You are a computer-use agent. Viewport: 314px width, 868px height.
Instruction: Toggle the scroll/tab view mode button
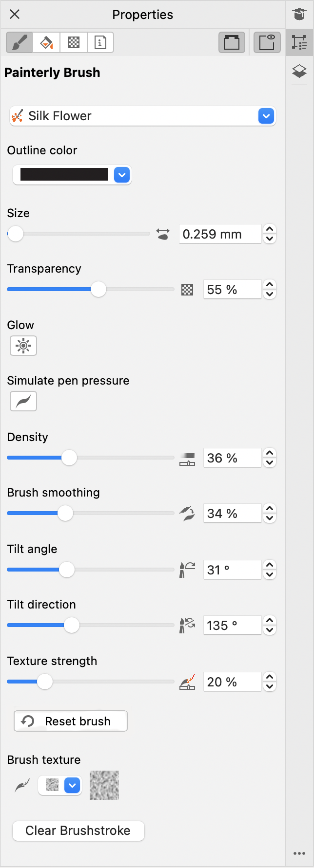point(232,42)
